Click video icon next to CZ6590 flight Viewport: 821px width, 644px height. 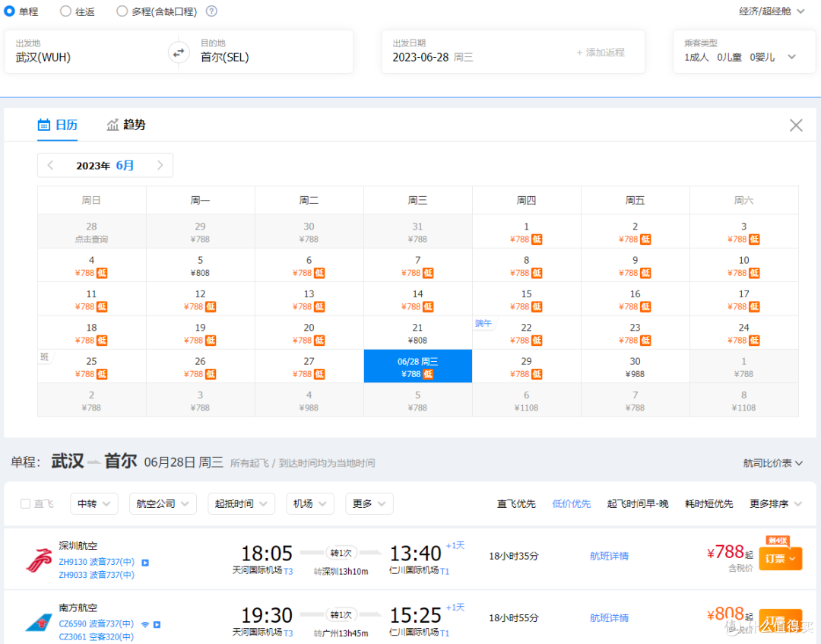(x=157, y=624)
